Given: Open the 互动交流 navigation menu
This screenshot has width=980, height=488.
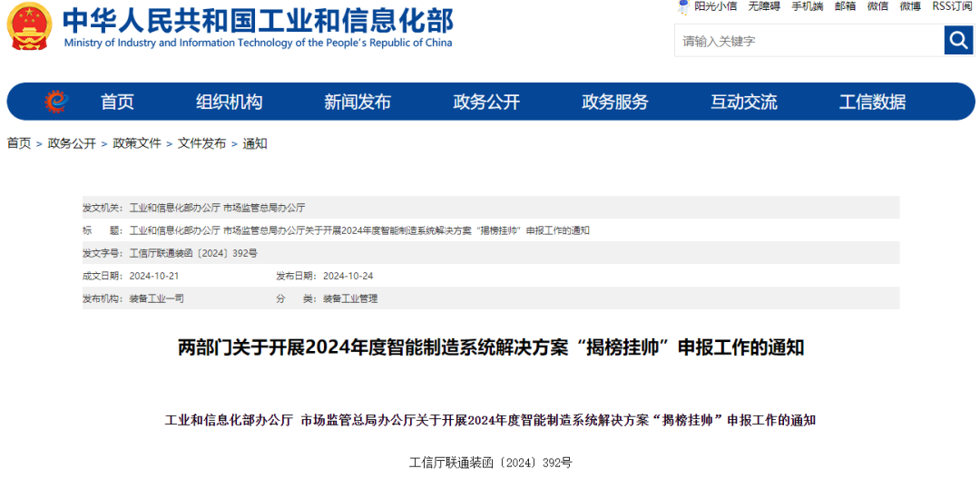Looking at the screenshot, I should 744,102.
